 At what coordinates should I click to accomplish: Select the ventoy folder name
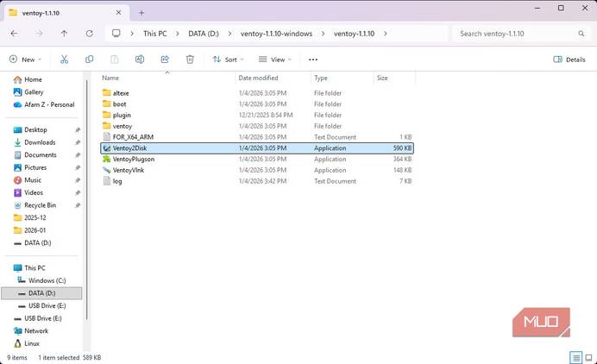pos(123,126)
